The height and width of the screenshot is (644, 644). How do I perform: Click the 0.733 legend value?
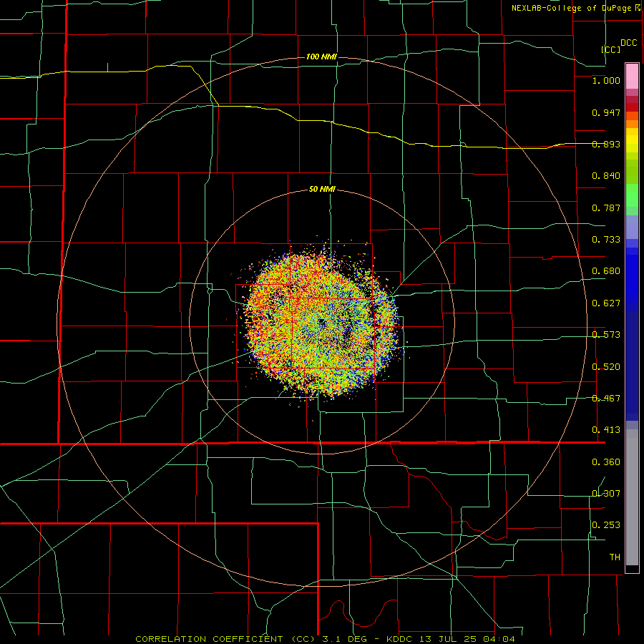pyautogui.click(x=606, y=240)
